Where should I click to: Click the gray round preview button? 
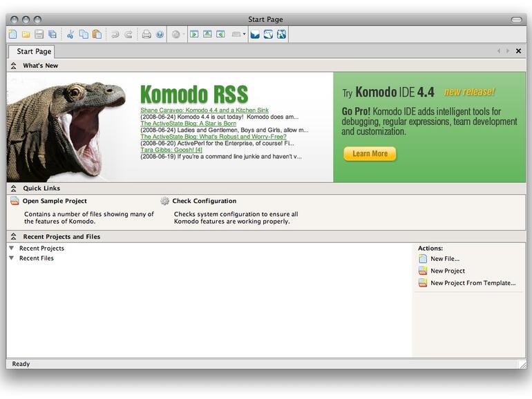point(175,35)
